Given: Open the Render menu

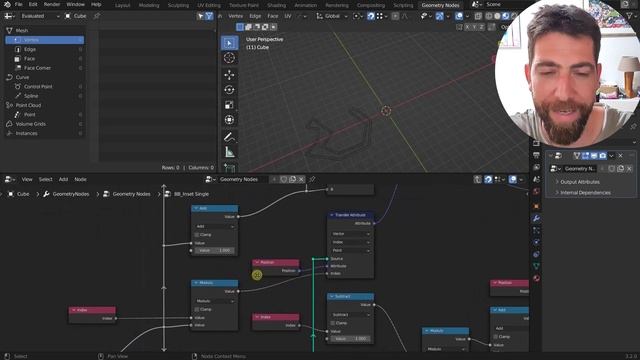Looking at the screenshot, I should click(52, 4).
